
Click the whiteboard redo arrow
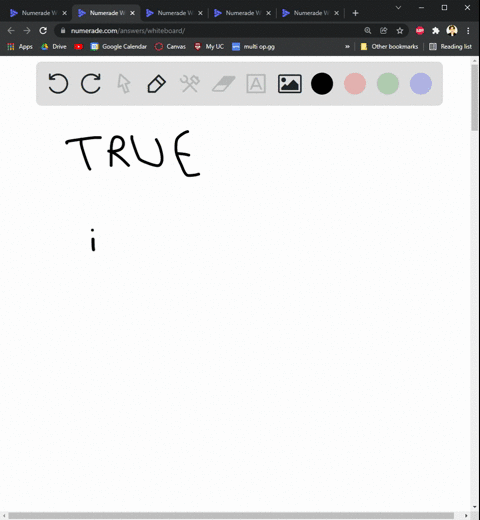91,83
